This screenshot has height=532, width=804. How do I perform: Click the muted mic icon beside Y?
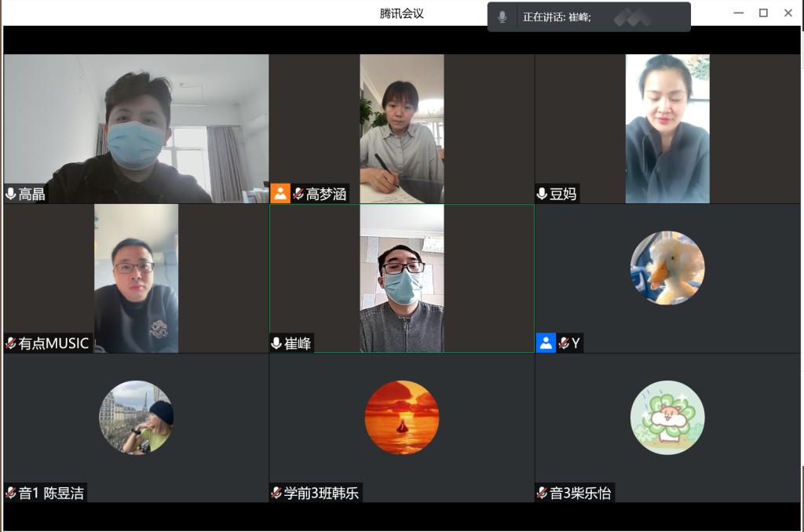point(564,343)
